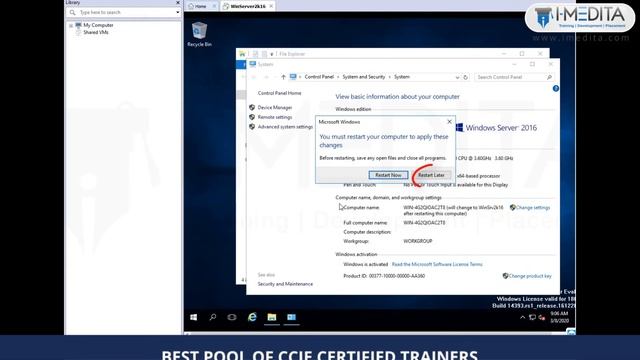
Task: Close the Microsoft Windows restart dialog
Action: coord(449,122)
